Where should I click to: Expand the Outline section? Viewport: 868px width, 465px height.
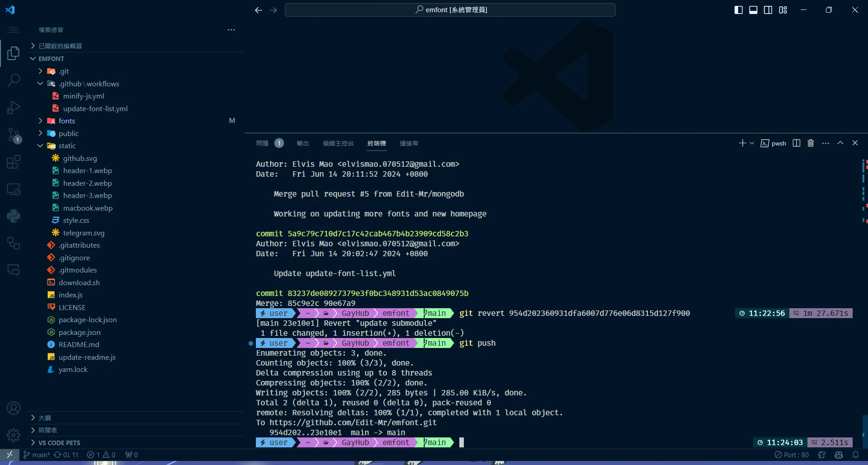pyautogui.click(x=136, y=418)
